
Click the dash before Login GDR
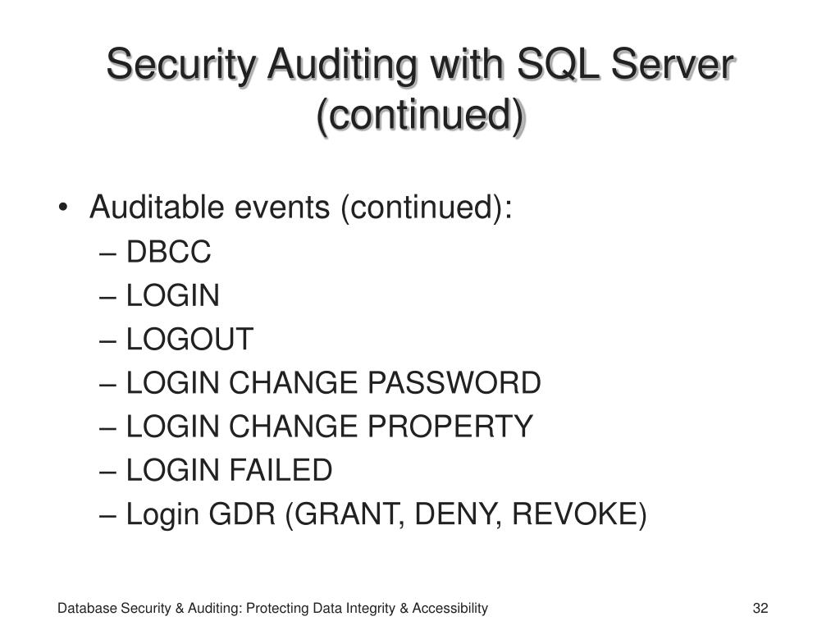(107, 515)
